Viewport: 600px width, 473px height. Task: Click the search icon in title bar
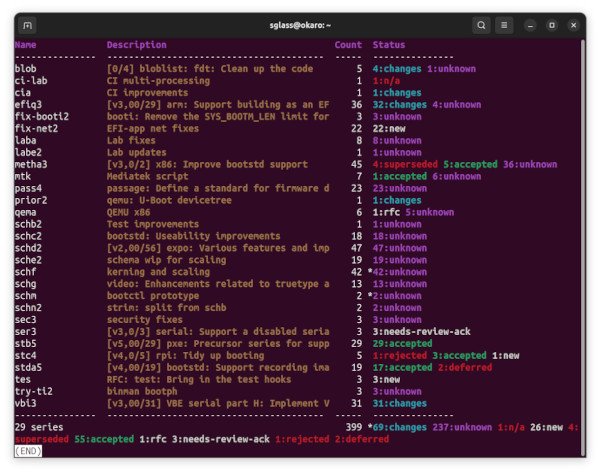click(x=482, y=25)
